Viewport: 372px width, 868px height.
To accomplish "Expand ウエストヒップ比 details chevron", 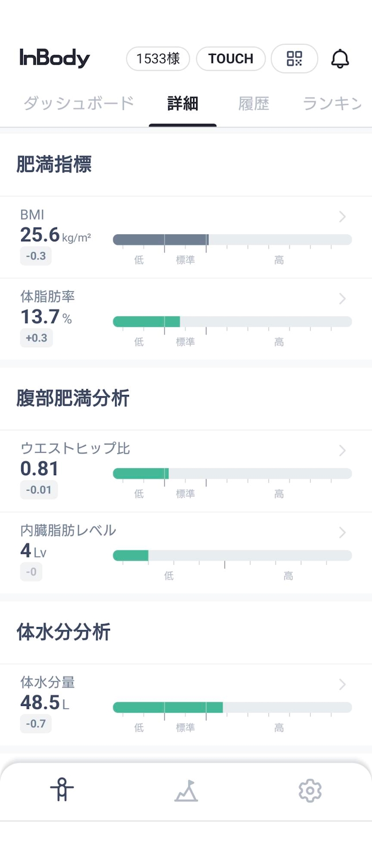I will pyautogui.click(x=342, y=450).
